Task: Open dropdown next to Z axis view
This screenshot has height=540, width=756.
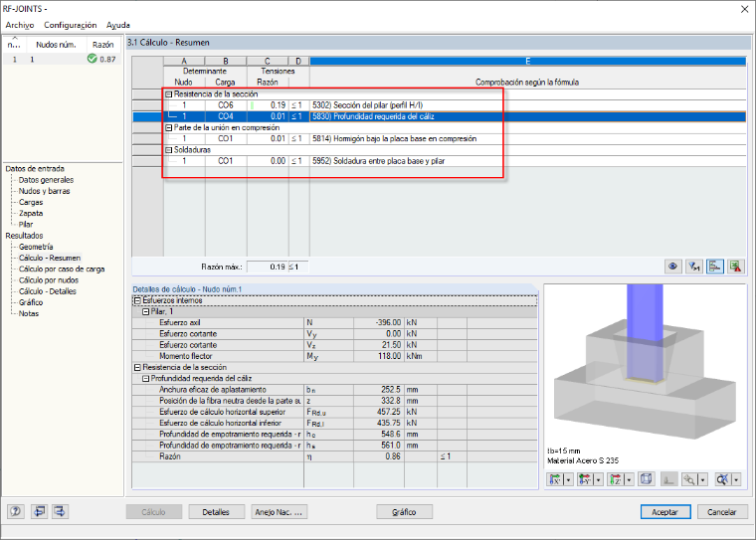Action: [629, 479]
